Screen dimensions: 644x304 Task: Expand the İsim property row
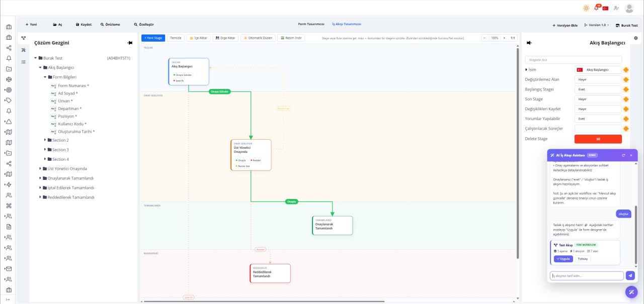527,70
